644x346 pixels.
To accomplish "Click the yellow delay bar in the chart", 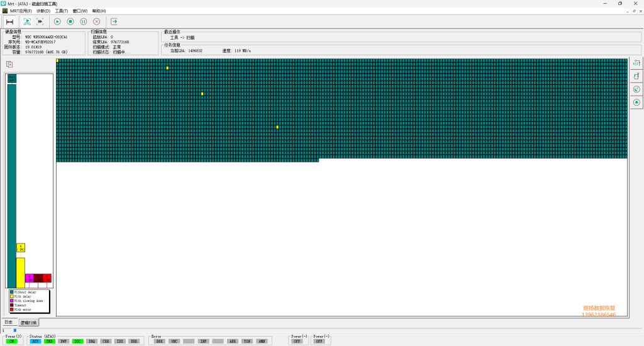I will pyautogui.click(x=20, y=273).
